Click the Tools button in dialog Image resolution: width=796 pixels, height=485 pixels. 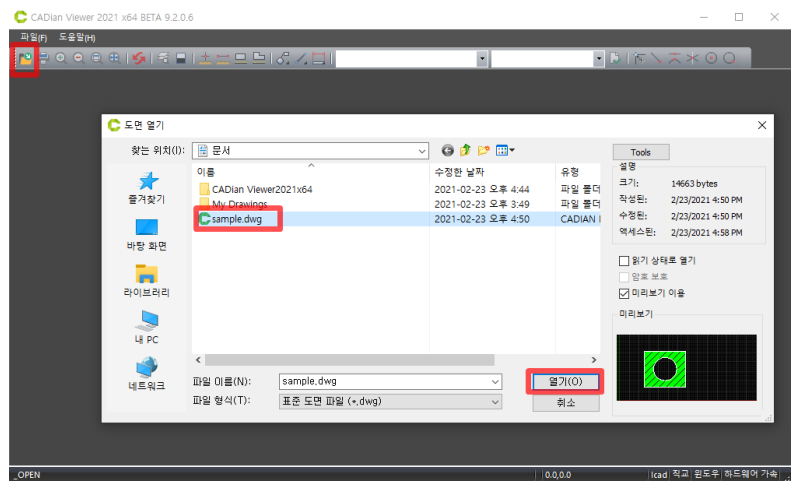[641, 152]
